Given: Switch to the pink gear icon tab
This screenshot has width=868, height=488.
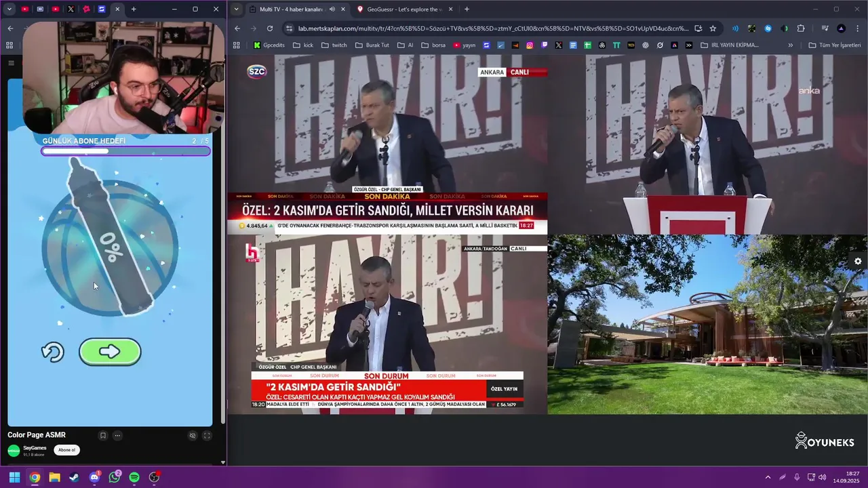Looking at the screenshot, I should 86,9.
